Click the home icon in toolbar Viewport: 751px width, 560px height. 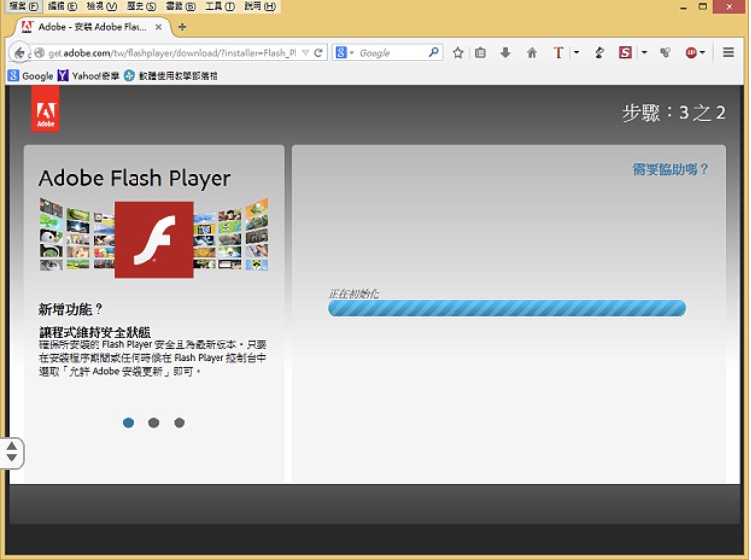click(532, 53)
